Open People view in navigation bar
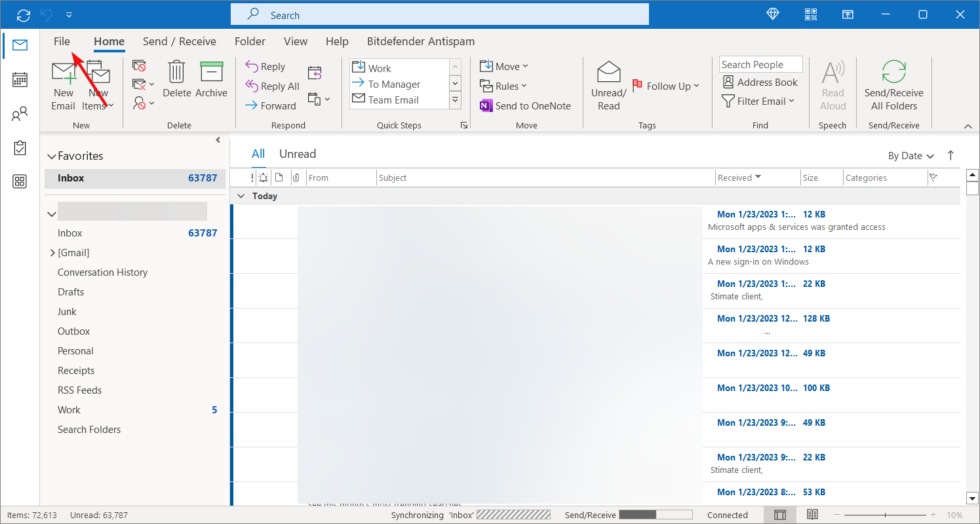Viewport: 980px width, 524px height. tap(20, 114)
